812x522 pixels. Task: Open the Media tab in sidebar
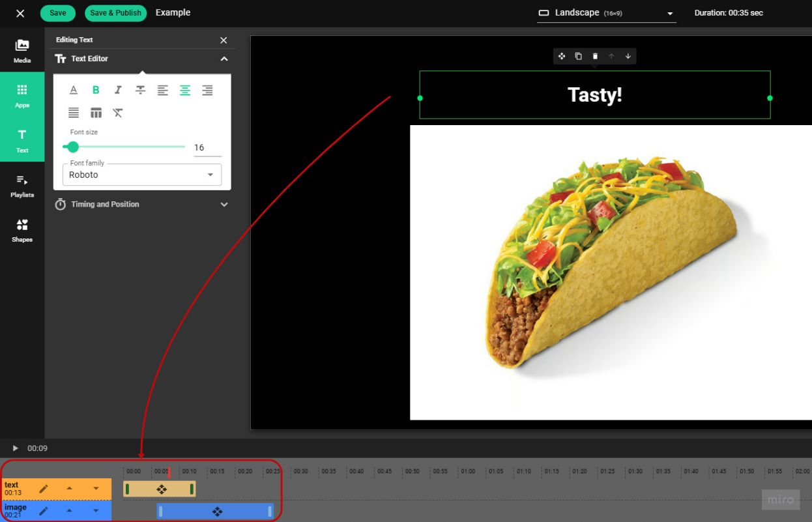click(x=22, y=51)
